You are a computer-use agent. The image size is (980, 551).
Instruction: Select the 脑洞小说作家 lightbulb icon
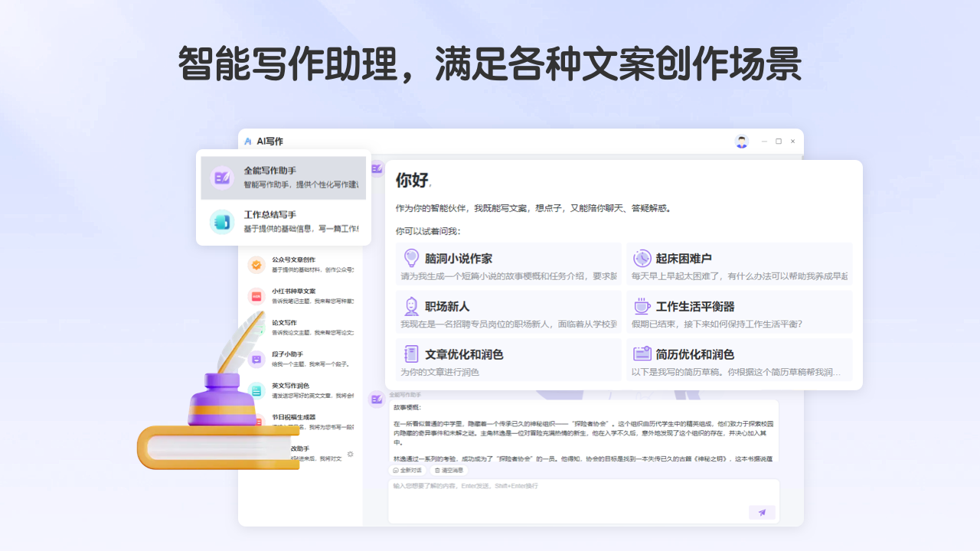click(x=411, y=258)
